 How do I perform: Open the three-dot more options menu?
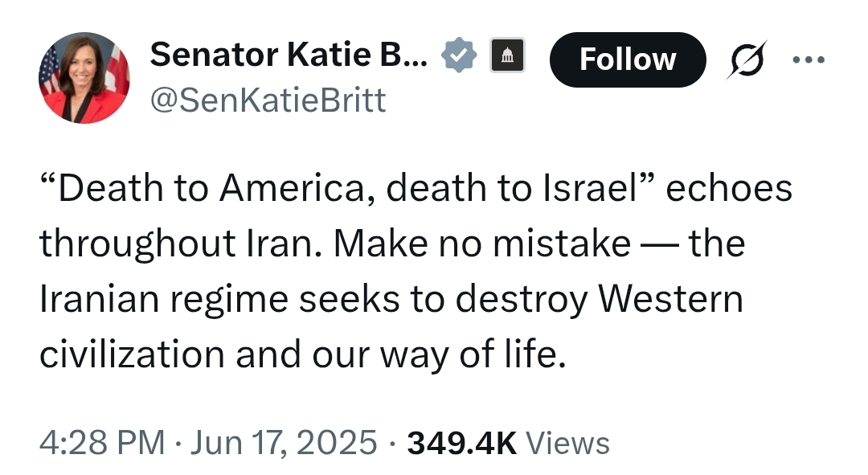point(809,59)
